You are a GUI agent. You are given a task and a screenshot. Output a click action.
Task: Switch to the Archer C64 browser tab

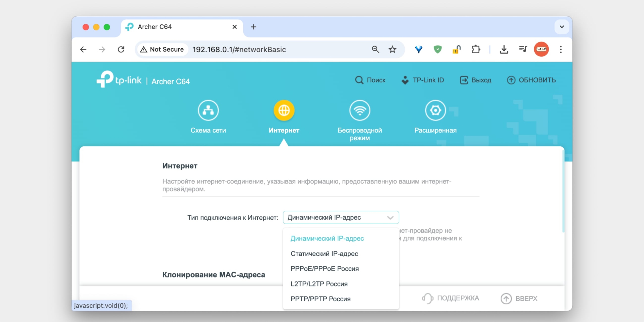click(x=154, y=27)
